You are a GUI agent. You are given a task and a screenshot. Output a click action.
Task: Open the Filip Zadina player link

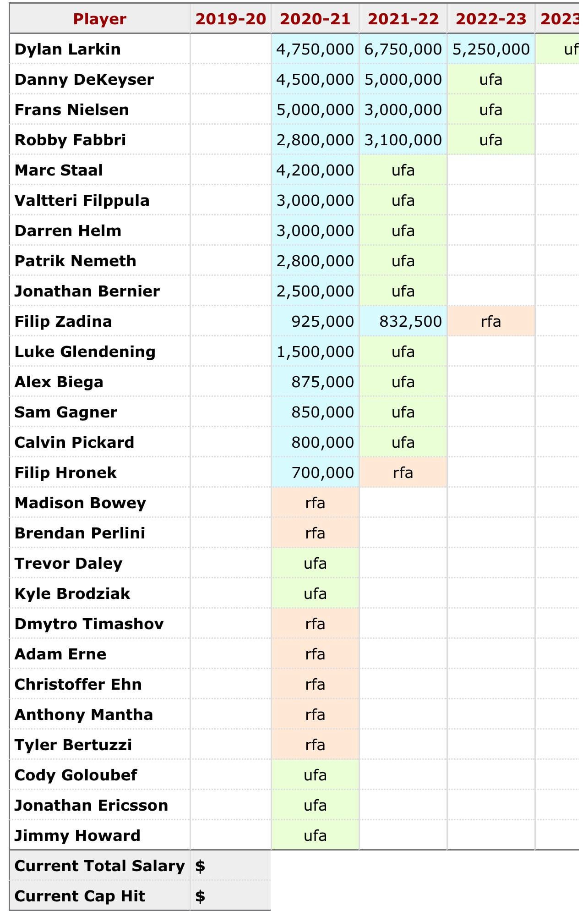tap(63, 321)
